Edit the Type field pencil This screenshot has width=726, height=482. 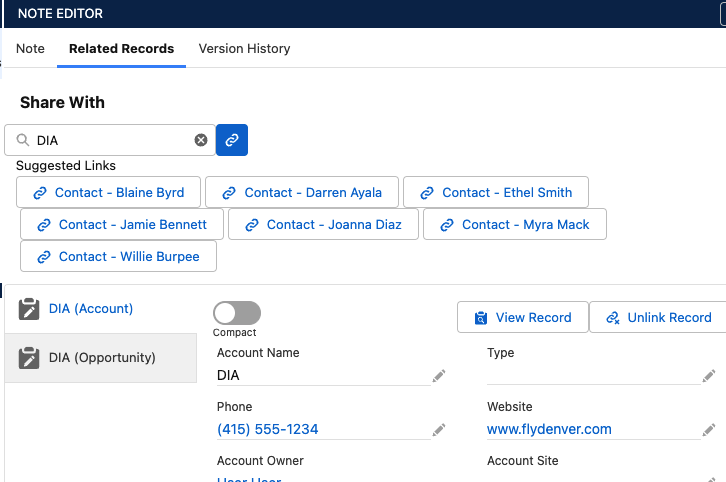tap(709, 376)
